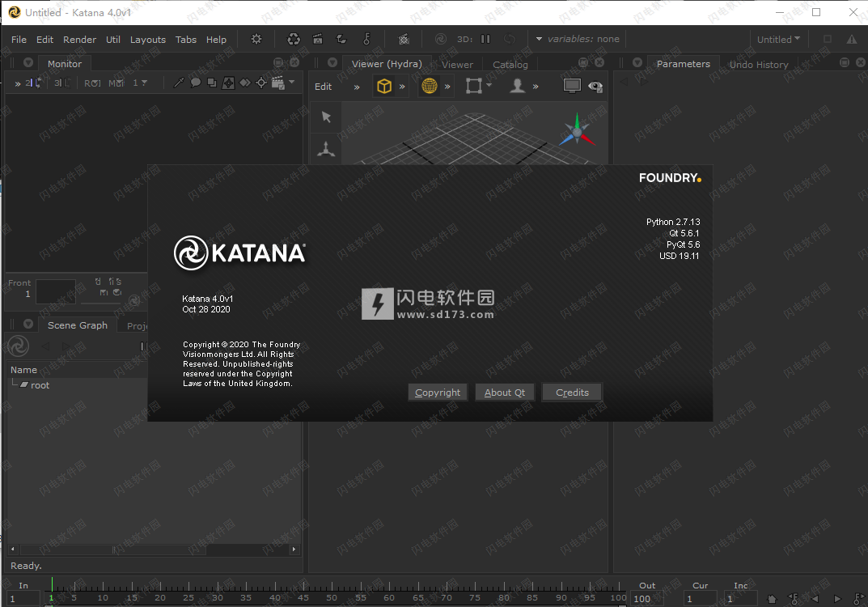Toggle the eye visibility icon in Viewer toolbar

point(595,87)
